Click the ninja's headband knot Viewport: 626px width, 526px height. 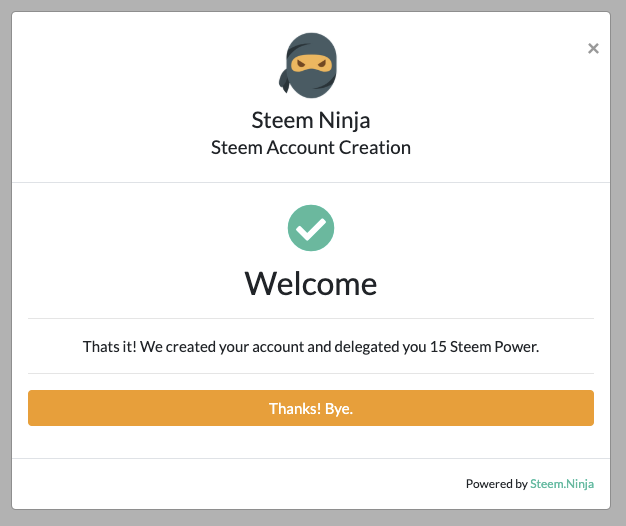(x=284, y=81)
